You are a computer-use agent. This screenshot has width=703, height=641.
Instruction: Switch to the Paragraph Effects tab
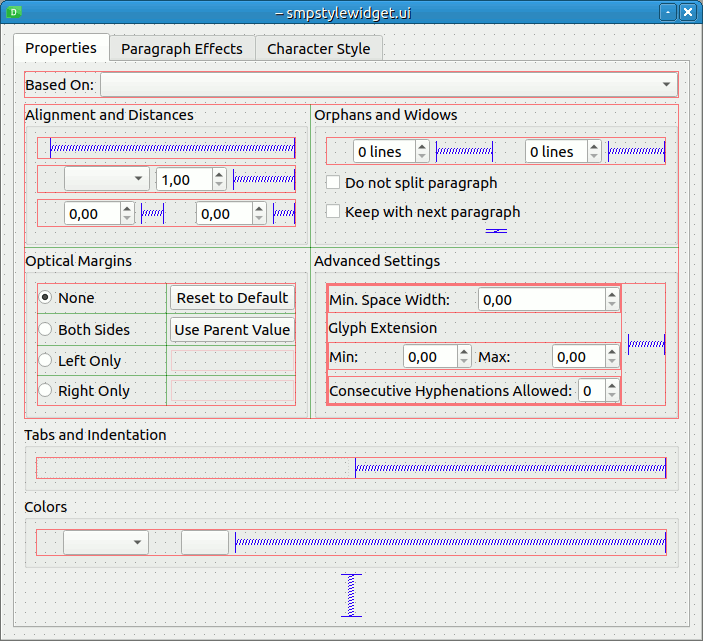click(x=181, y=49)
